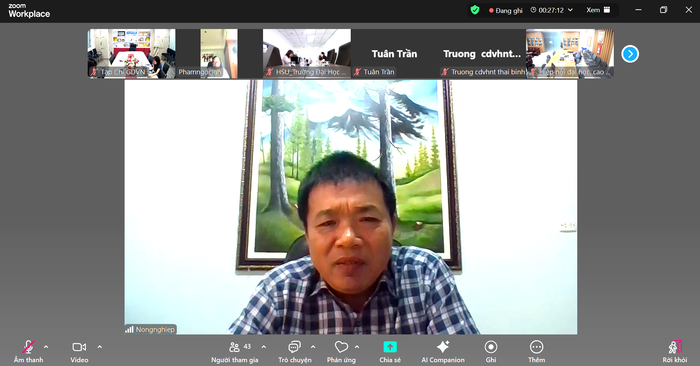The height and width of the screenshot is (366, 700).
Task: Show next participants with blue arrow
Action: 630,54
